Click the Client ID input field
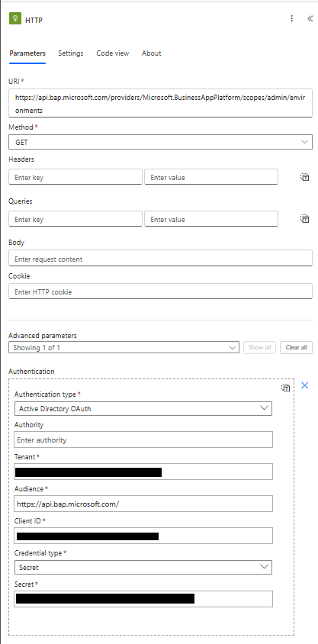This screenshot has width=318, height=644. coord(143,536)
